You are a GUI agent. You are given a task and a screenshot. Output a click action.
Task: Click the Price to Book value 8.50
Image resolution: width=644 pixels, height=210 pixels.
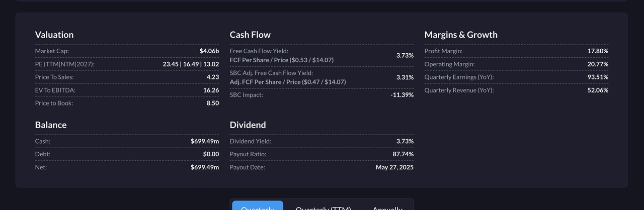coord(212,103)
